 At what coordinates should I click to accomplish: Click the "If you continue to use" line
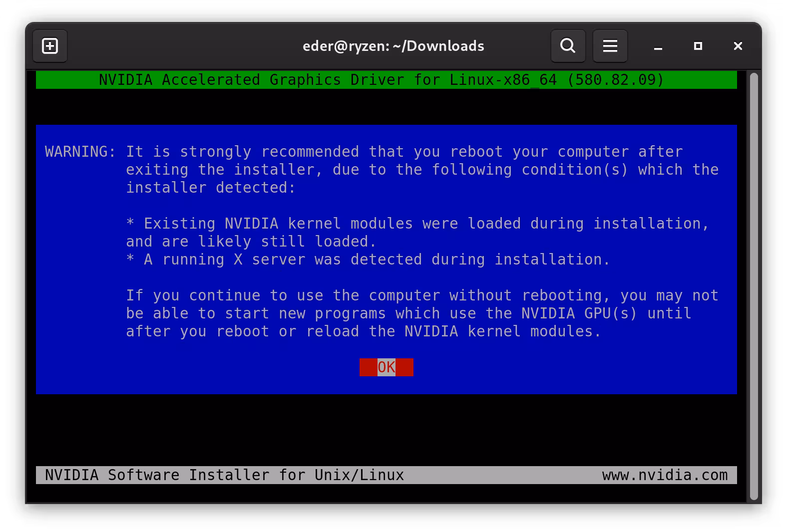coord(422,295)
